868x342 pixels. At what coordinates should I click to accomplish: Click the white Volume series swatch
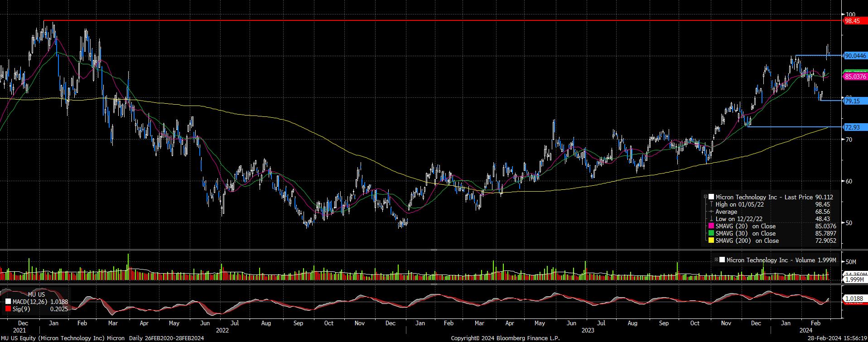(x=722, y=260)
